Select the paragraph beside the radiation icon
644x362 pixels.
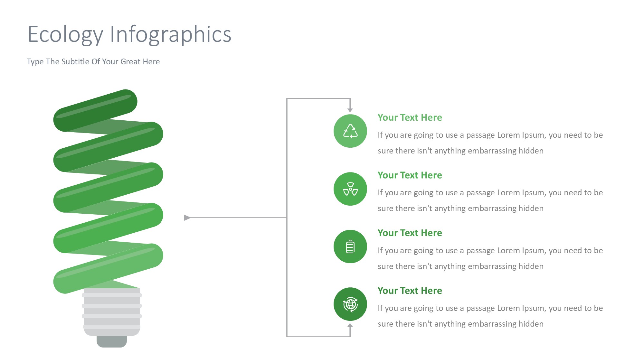click(x=490, y=200)
